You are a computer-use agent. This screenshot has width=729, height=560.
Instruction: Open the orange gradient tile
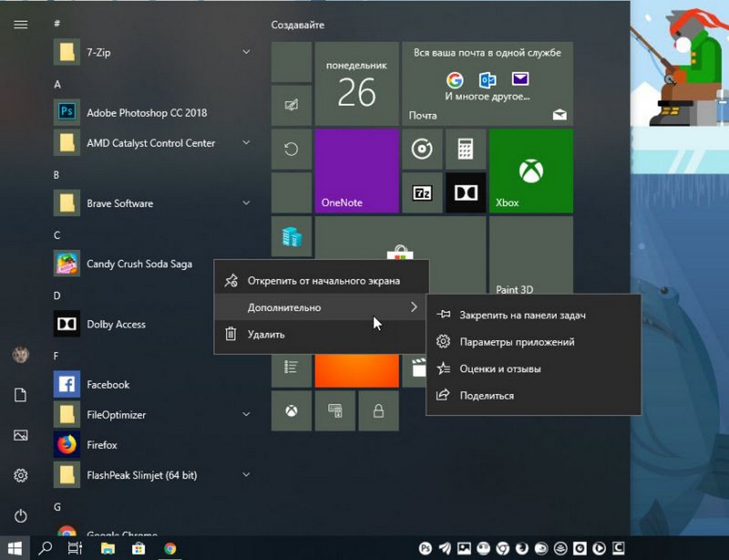click(x=357, y=371)
